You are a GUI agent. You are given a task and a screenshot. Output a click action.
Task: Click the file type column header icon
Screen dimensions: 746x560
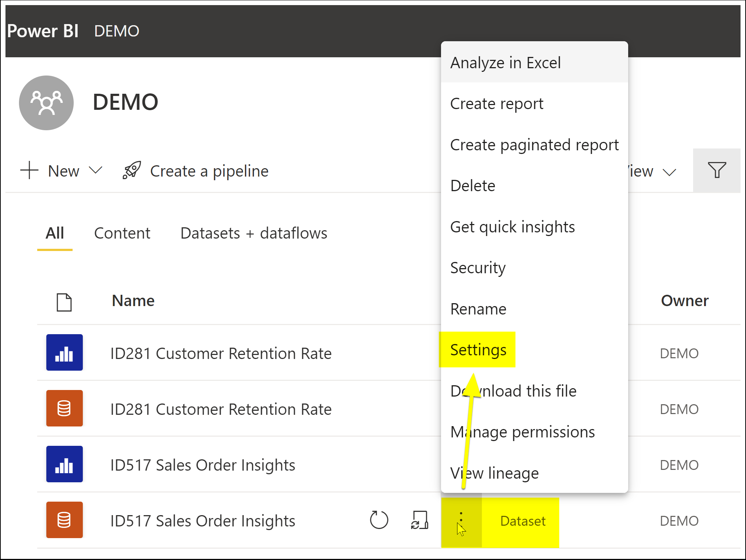(64, 302)
